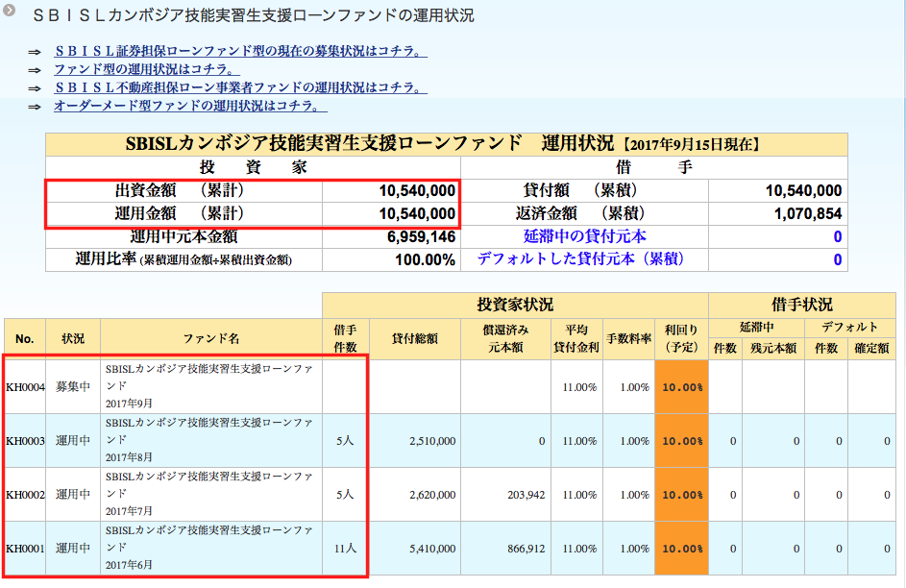Click the デフォルトした貸付元本(累積) blue label

click(x=580, y=258)
